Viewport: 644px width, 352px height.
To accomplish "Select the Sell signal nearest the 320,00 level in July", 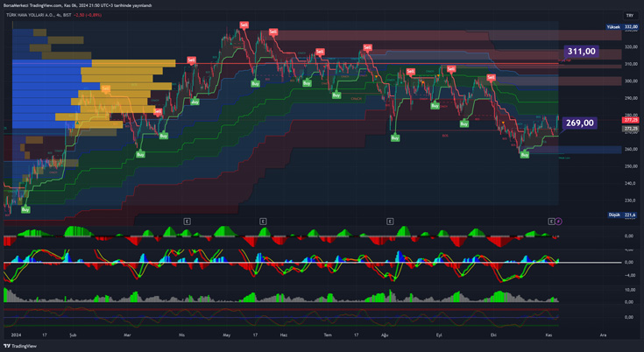I will 367,47.
